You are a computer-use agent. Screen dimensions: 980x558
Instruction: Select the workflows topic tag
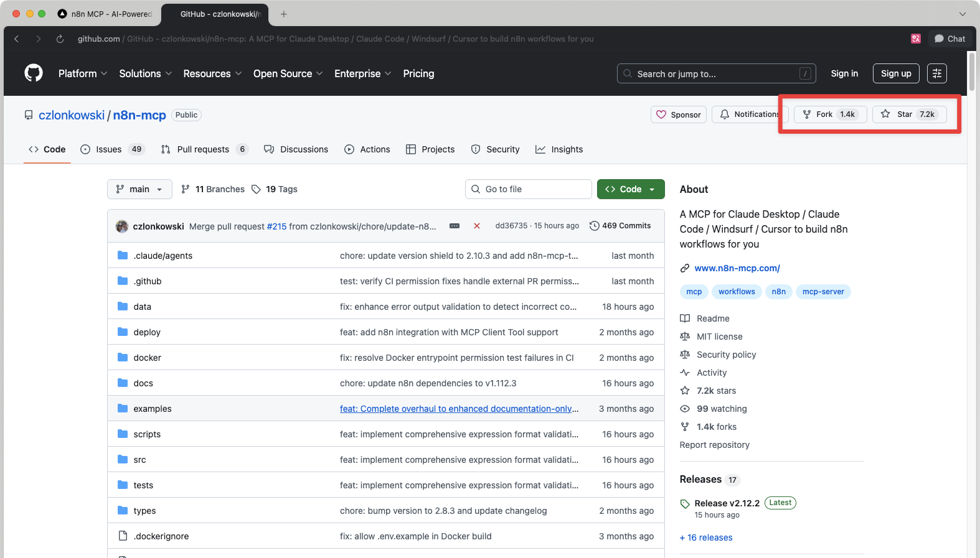coord(737,292)
